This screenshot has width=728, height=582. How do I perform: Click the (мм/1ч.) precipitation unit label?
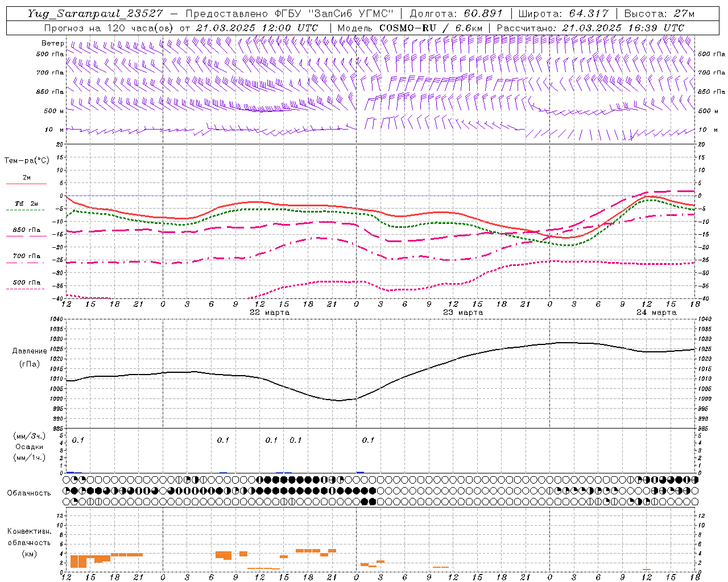tap(30, 458)
